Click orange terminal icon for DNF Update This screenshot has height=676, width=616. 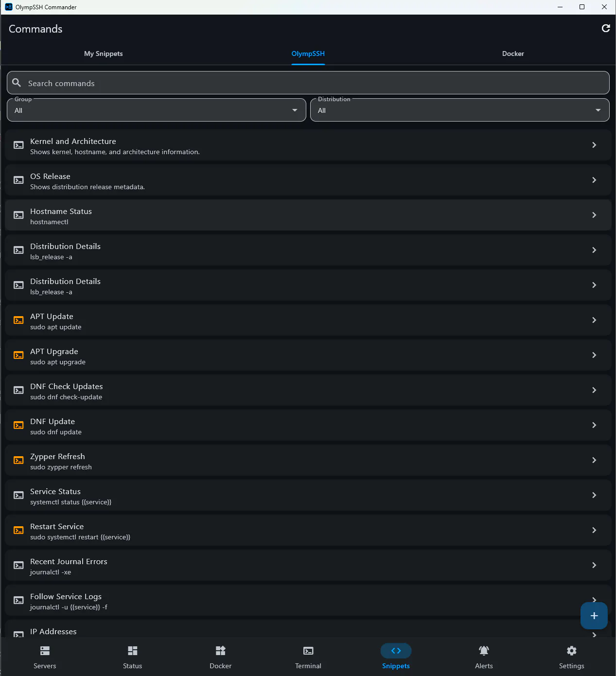tap(18, 426)
